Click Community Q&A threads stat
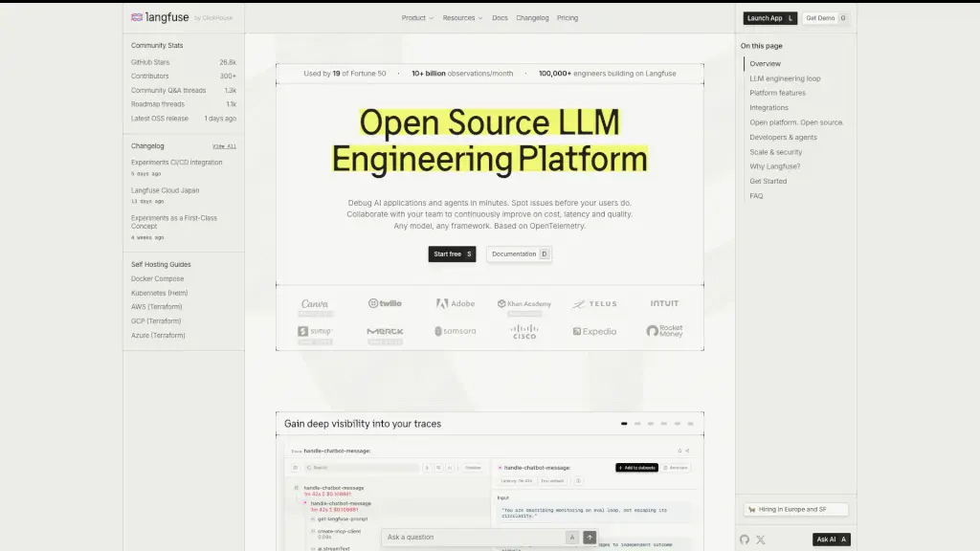 tap(184, 91)
